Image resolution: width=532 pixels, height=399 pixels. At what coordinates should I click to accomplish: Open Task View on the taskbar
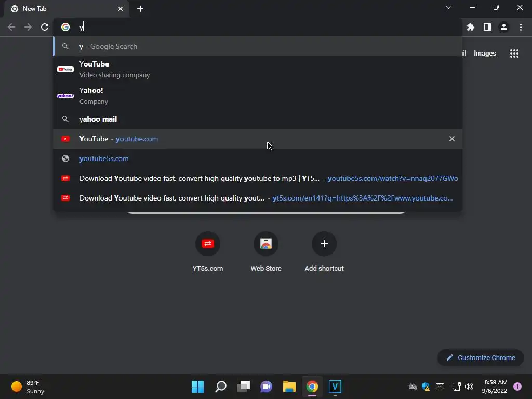(243, 387)
